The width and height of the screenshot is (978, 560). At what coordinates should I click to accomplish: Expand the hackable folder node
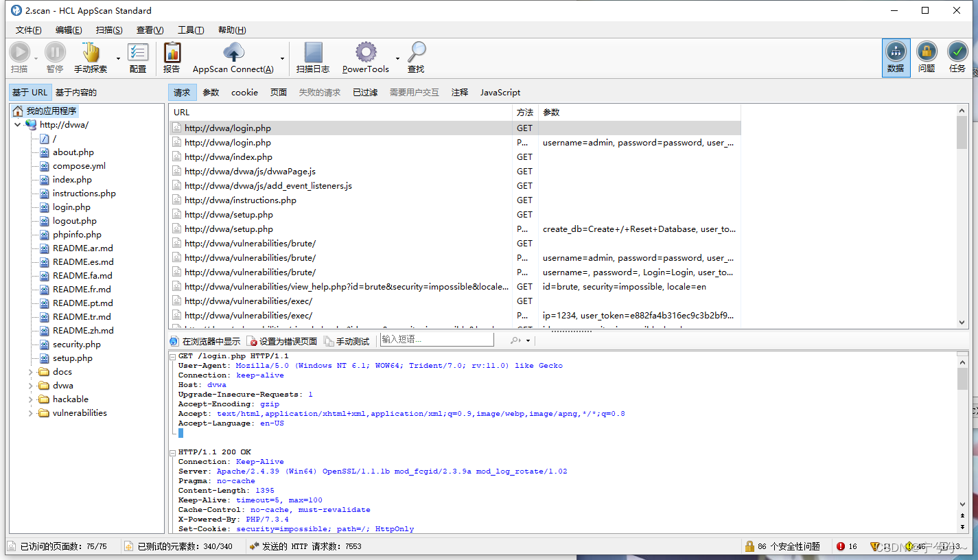pyautogui.click(x=30, y=399)
